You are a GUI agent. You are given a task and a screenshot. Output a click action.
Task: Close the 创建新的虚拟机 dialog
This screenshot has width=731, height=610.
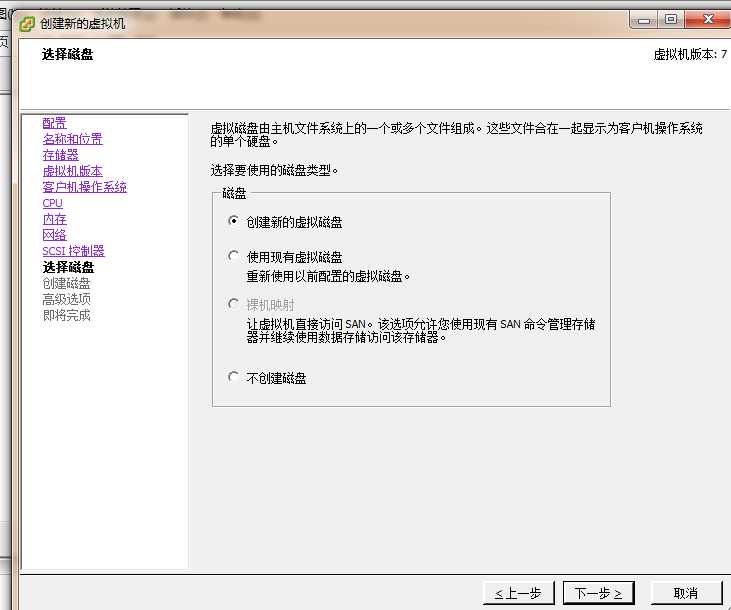click(708, 20)
